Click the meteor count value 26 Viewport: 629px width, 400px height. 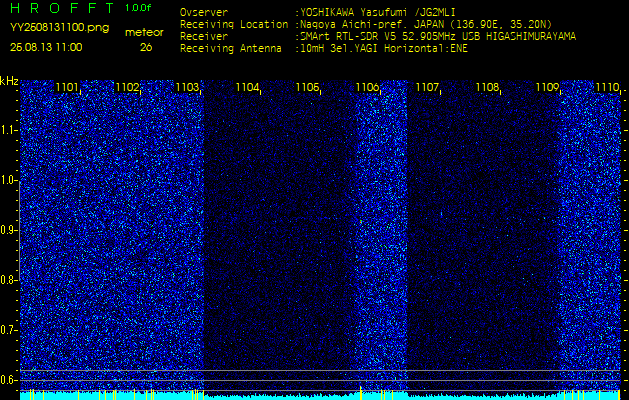click(146, 47)
